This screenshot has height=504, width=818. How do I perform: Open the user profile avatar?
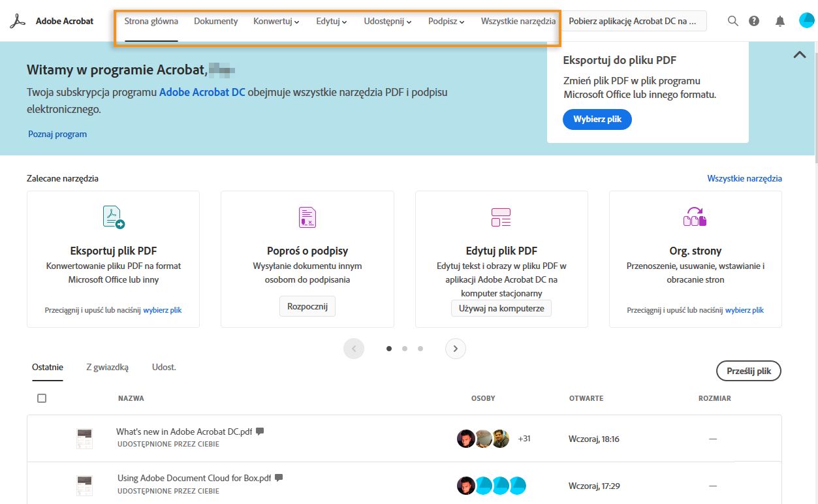[x=806, y=21]
